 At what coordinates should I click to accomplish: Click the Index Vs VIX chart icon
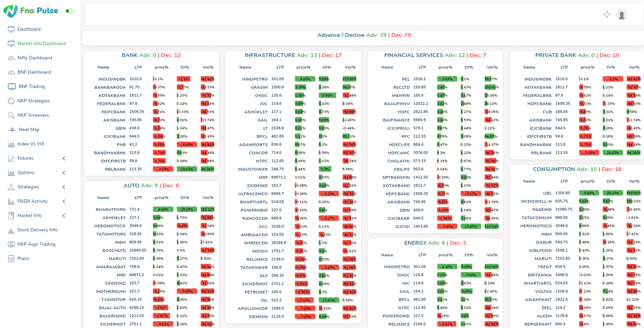[11, 144]
